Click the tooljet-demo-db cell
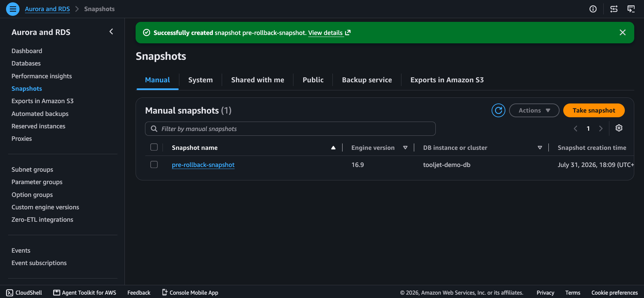 (x=447, y=165)
